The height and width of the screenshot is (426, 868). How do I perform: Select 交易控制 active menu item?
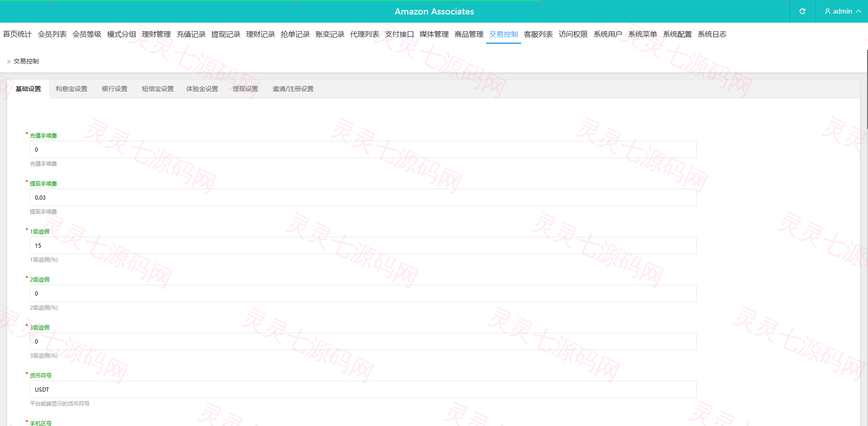(x=503, y=34)
